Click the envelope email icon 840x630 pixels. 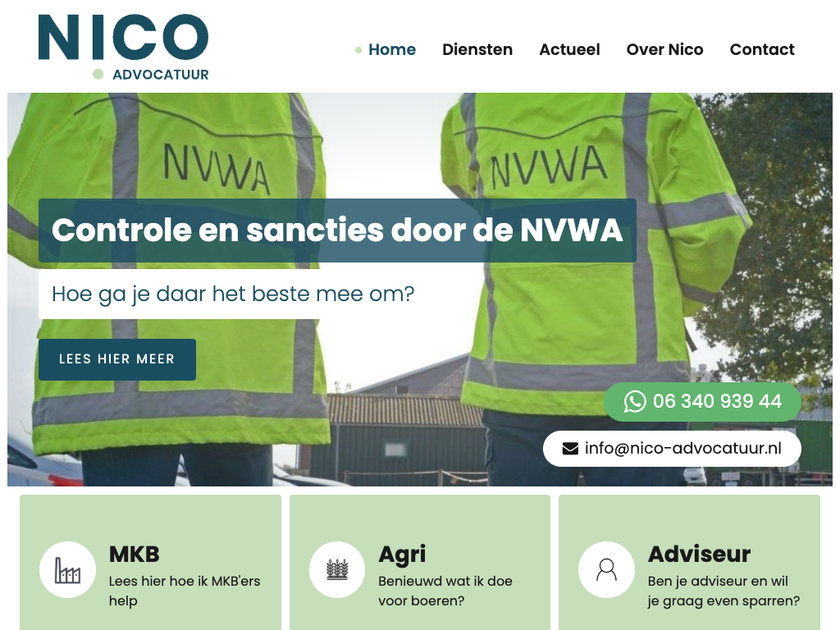coord(570,449)
